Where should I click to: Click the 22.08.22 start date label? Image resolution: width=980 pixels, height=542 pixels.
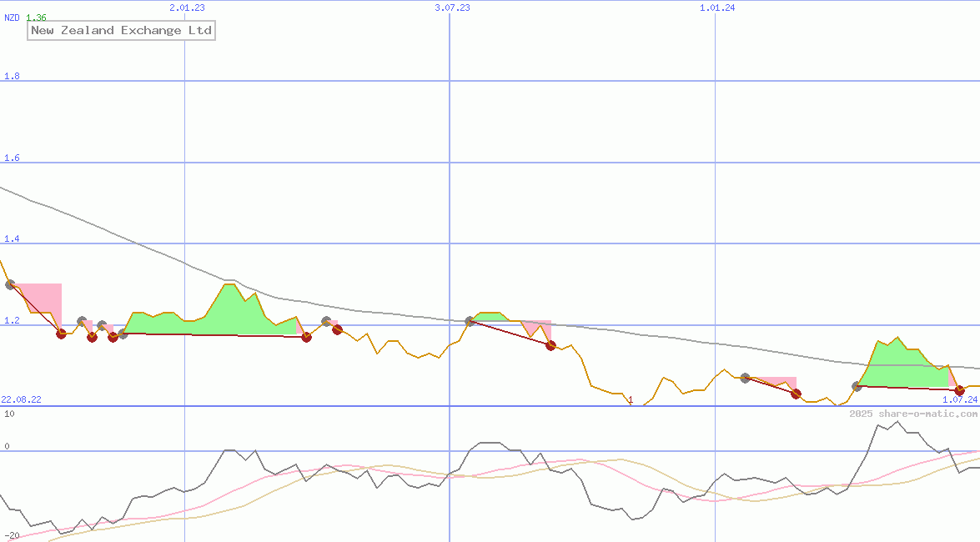pos(21,399)
